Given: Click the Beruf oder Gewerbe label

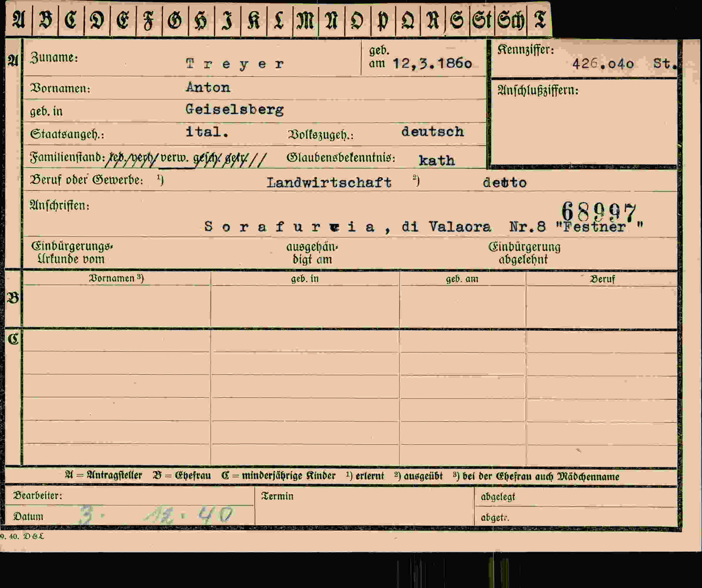Looking at the screenshot, I should (86, 180).
